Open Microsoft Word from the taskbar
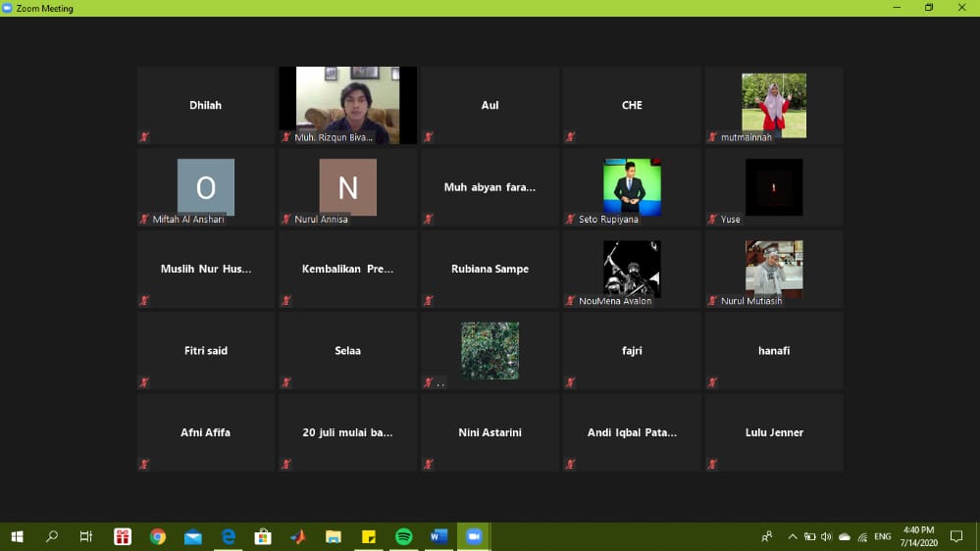980x551 pixels. pos(438,536)
